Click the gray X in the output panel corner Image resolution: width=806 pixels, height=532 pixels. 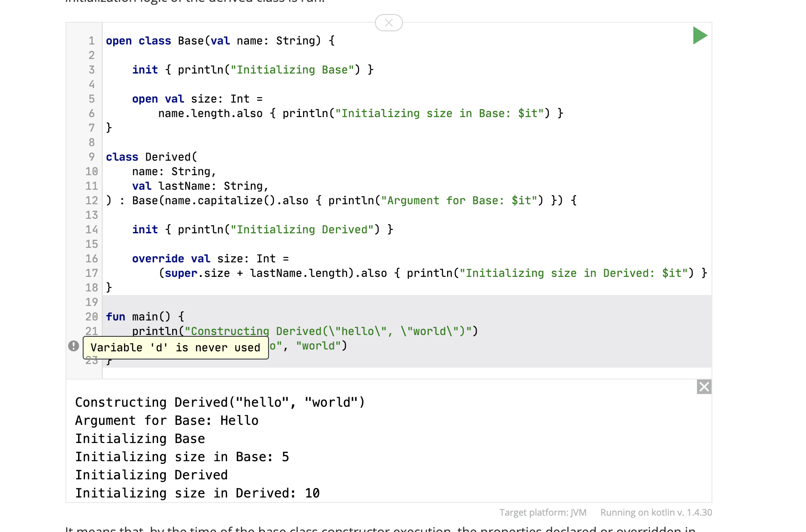coord(704,387)
